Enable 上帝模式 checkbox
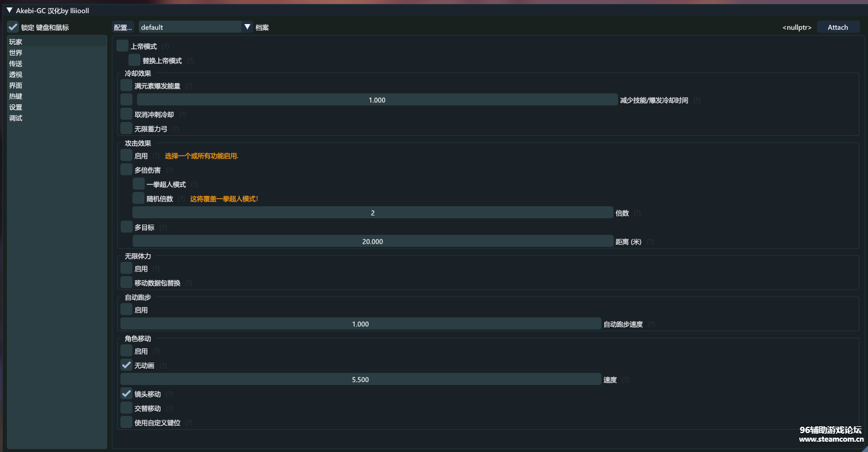This screenshot has width=868, height=452. click(122, 46)
